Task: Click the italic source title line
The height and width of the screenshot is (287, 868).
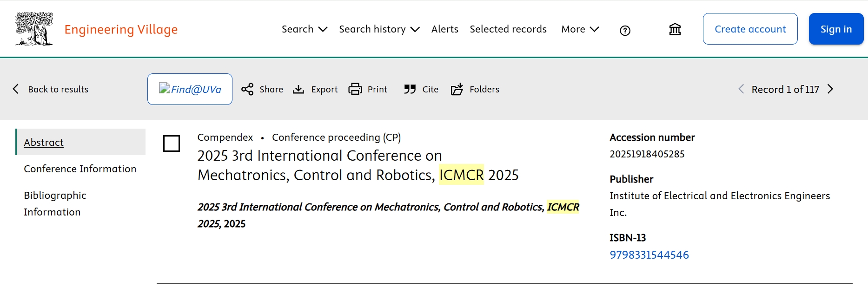Action: click(388, 215)
